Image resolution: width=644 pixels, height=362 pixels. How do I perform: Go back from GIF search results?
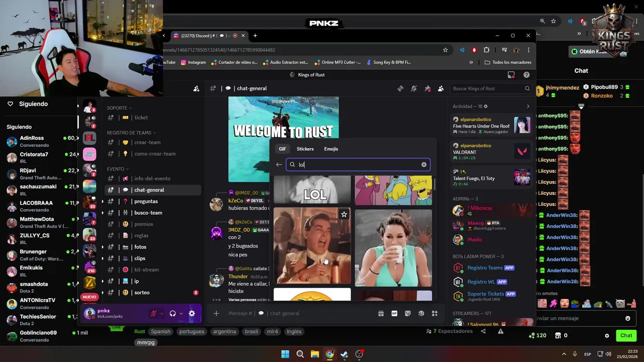click(x=279, y=164)
